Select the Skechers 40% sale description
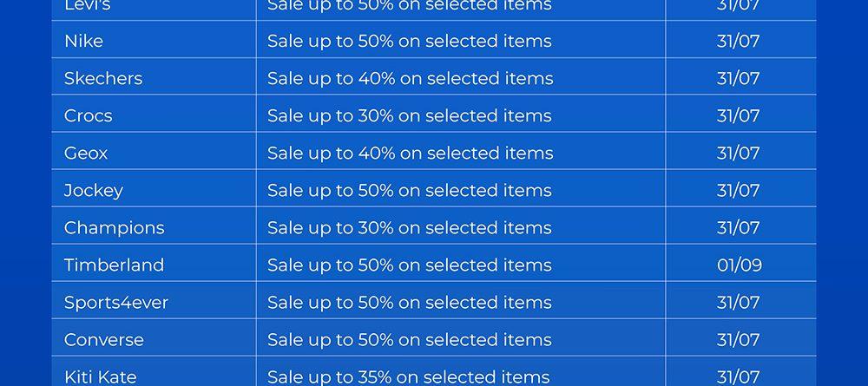868x386 pixels. click(410, 78)
